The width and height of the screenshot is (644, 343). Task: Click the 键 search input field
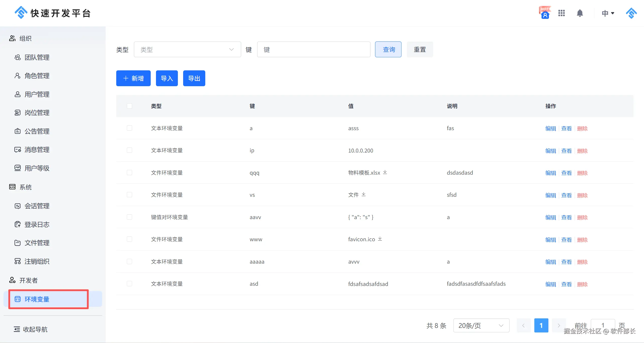(313, 50)
